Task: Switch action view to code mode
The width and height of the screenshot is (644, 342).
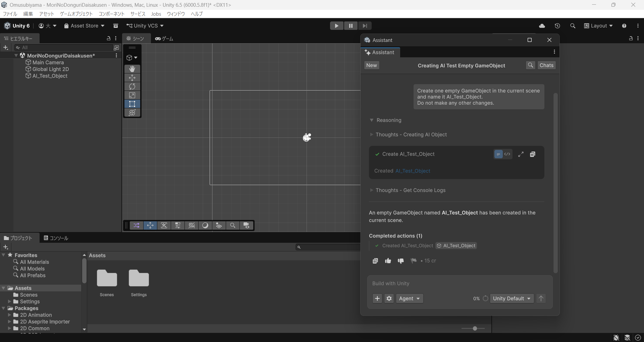Action: 507,154
